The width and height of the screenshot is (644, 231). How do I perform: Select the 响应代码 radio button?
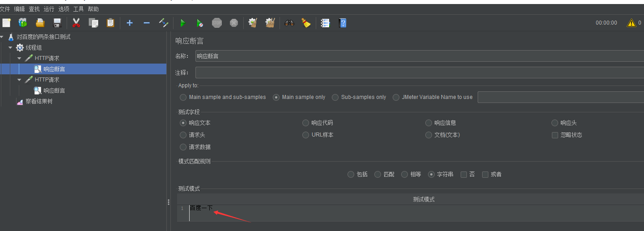tap(305, 123)
